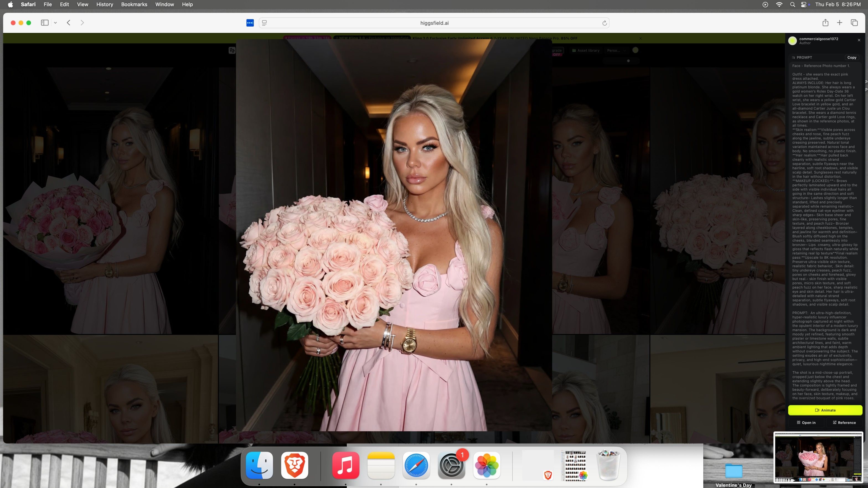Expand the sidebar options chevron dropdown
This screenshot has height=488, width=868.
pyautogui.click(x=55, y=23)
